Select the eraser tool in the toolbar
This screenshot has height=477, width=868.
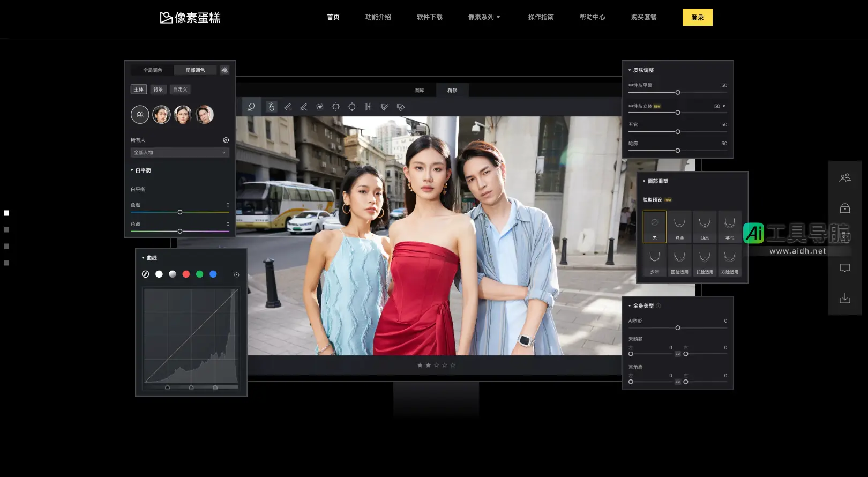400,107
